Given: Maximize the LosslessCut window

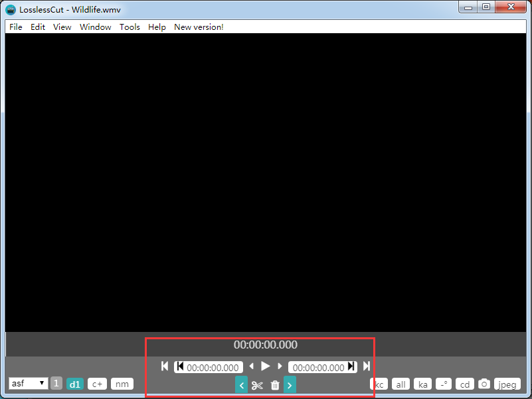Looking at the screenshot, I should (486, 7).
